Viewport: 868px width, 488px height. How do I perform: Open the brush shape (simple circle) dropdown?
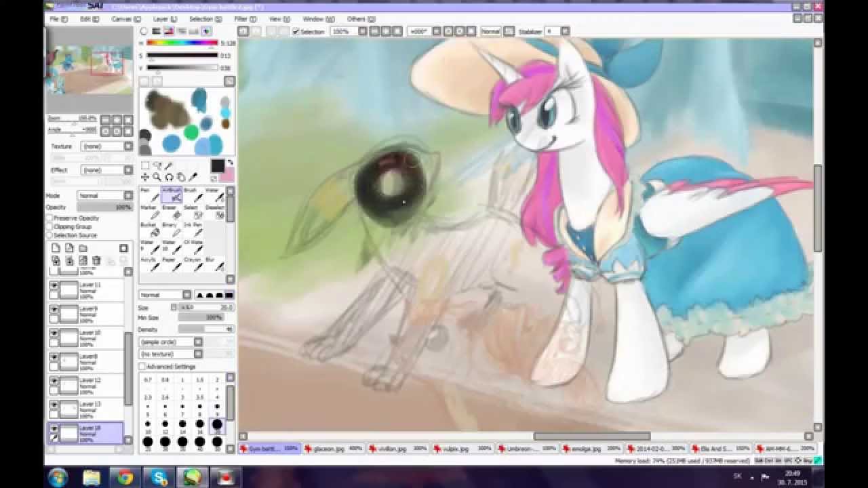(x=170, y=342)
